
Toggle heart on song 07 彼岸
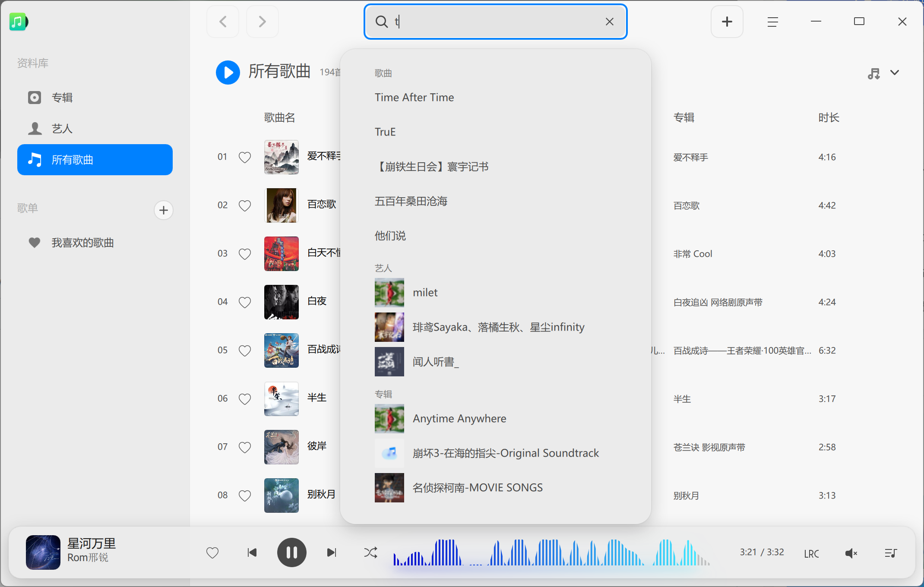point(245,447)
